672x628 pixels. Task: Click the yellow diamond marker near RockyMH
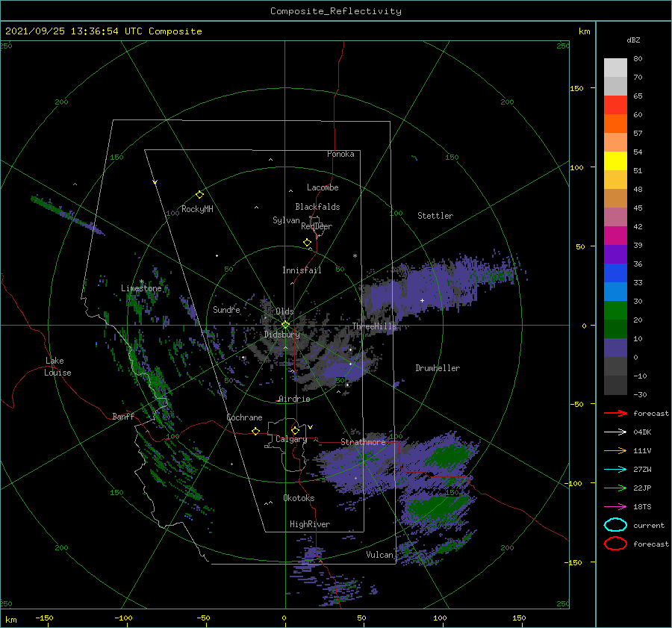199,195
